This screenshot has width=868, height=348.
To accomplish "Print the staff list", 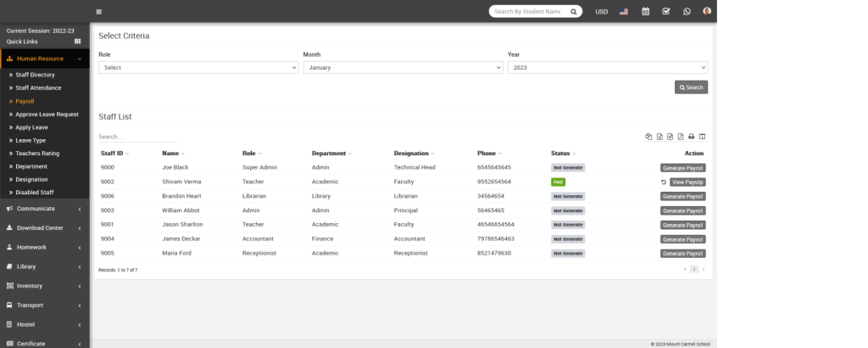I will 692,137.
